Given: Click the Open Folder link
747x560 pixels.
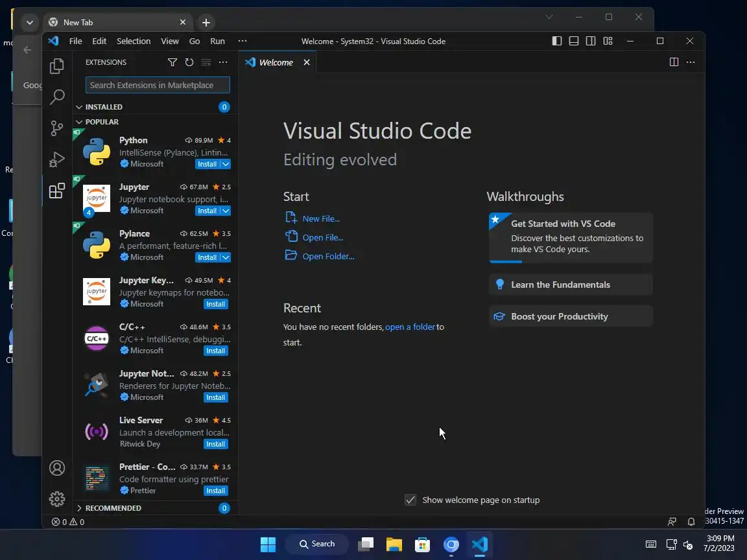Looking at the screenshot, I should point(328,256).
